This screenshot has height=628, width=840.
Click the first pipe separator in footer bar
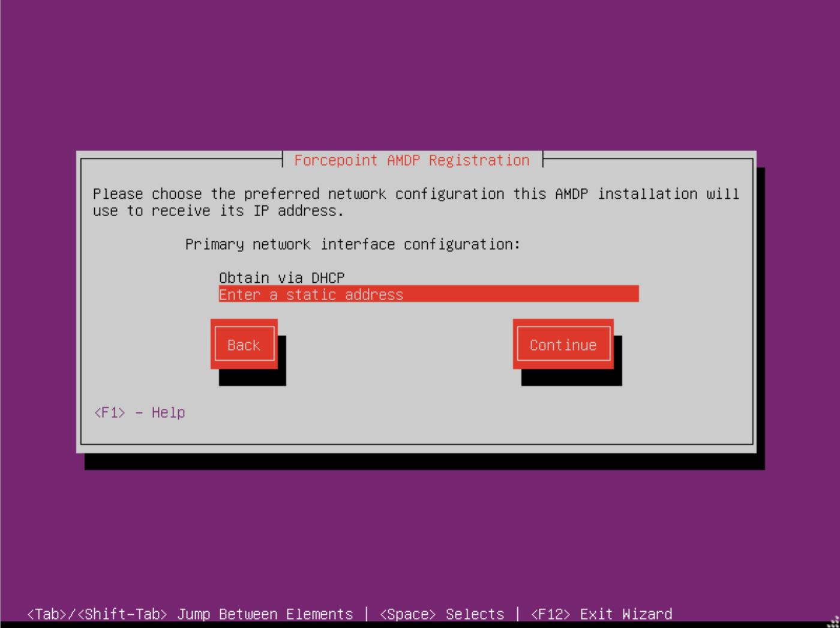tap(366, 614)
